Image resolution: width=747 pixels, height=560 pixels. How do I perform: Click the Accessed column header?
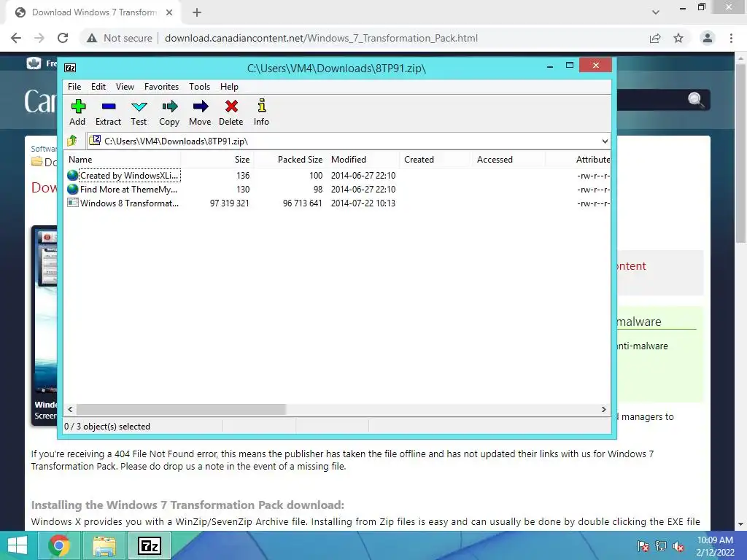[x=508, y=160]
